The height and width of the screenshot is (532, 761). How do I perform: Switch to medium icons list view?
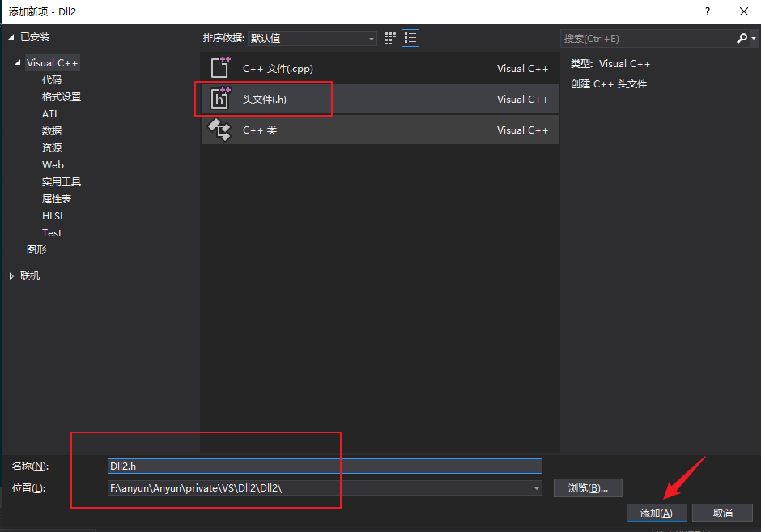pos(410,38)
